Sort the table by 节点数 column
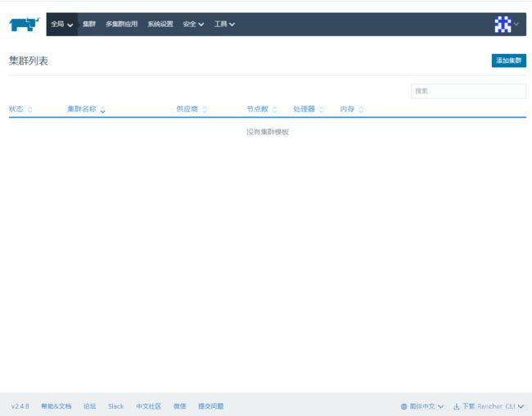The image size is (532, 416). pyautogui.click(x=262, y=109)
